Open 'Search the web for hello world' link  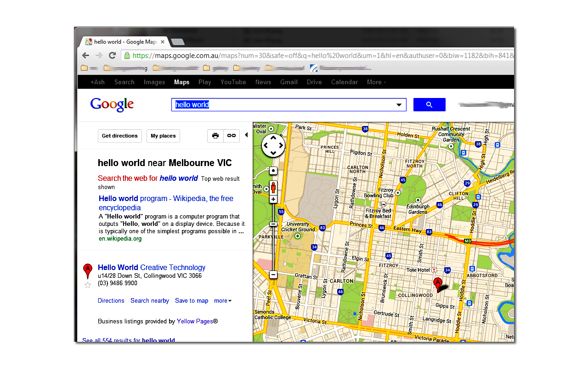pyautogui.click(x=148, y=178)
